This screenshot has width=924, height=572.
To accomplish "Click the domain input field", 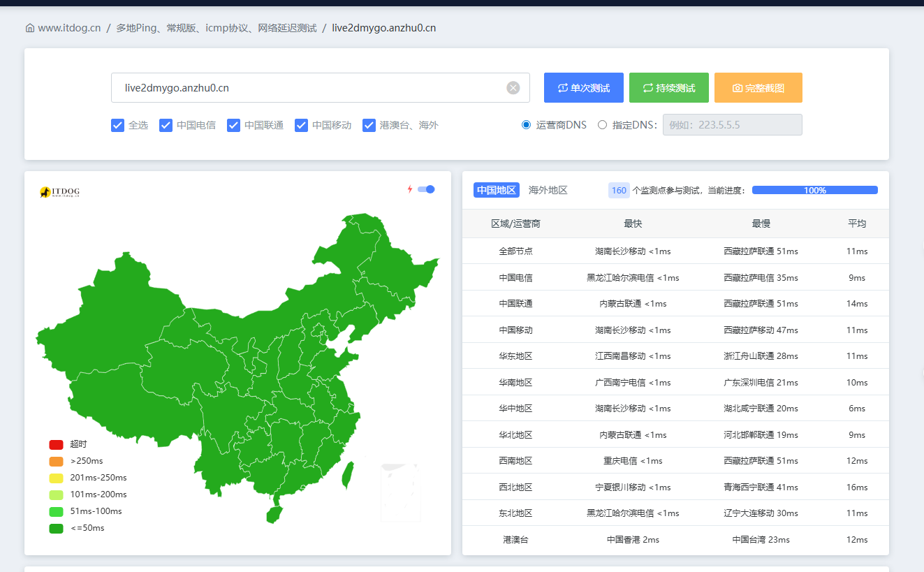I will (x=307, y=88).
